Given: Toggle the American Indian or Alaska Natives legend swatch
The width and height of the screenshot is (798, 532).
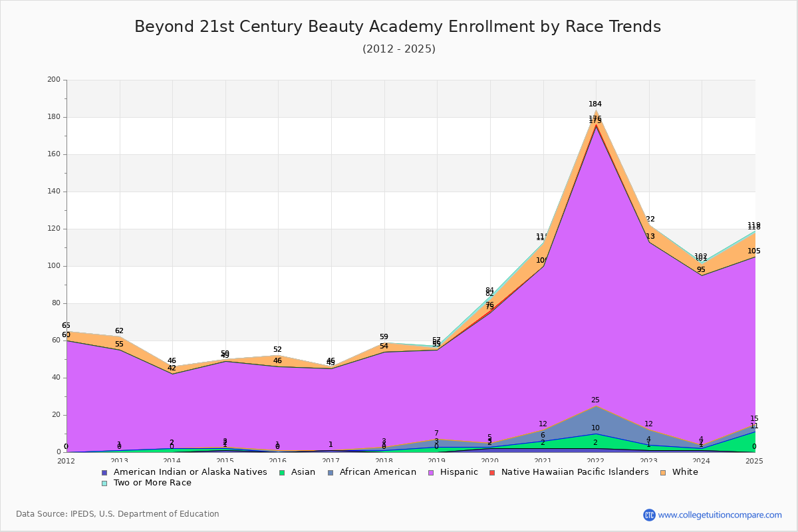Looking at the screenshot, I should point(104,472).
